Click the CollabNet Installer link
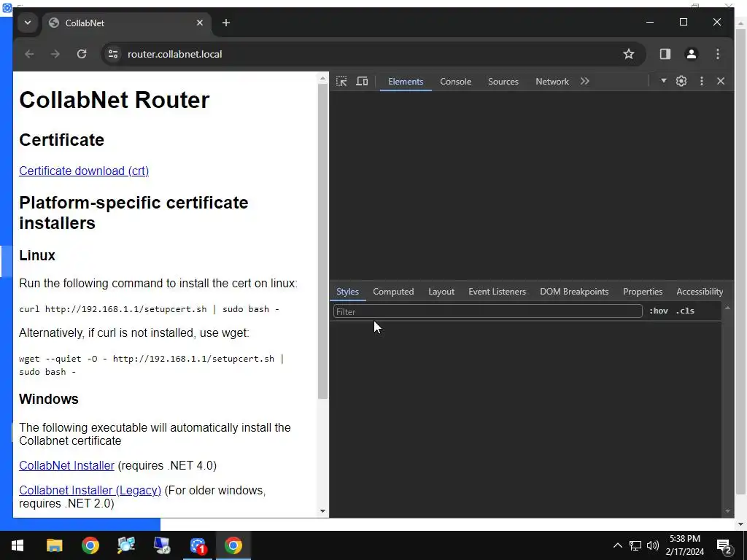 pyautogui.click(x=66, y=465)
